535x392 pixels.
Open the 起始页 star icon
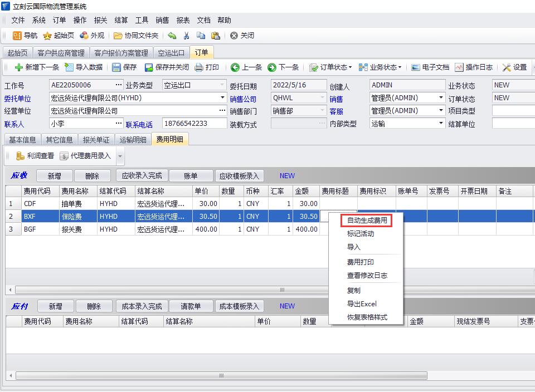[x=48, y=36]
